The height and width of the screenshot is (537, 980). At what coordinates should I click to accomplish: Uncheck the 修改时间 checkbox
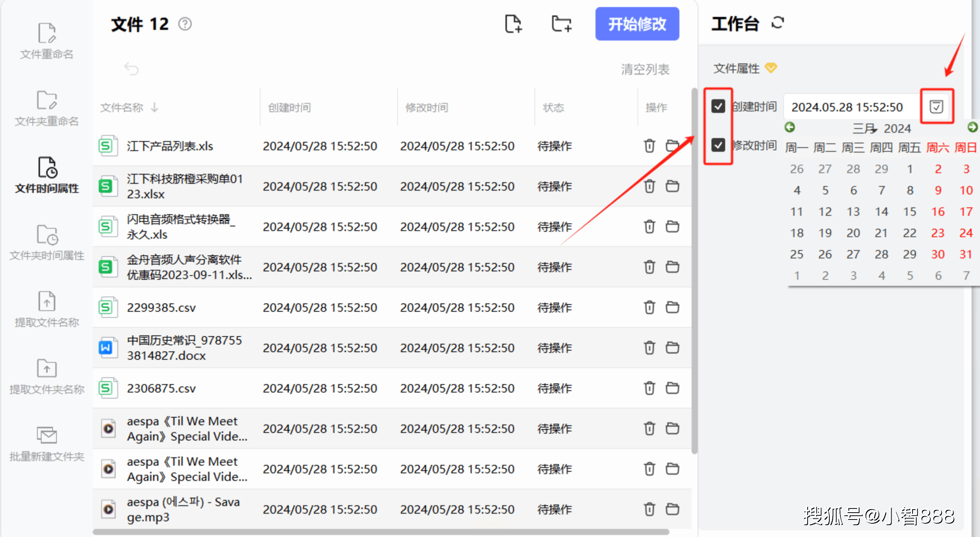click(x=718, y=145)
